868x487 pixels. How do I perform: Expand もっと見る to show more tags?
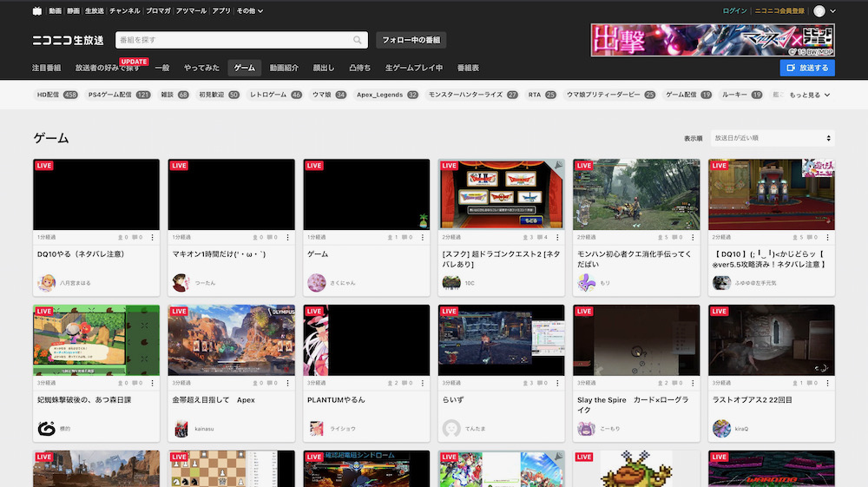pos(808,95)
